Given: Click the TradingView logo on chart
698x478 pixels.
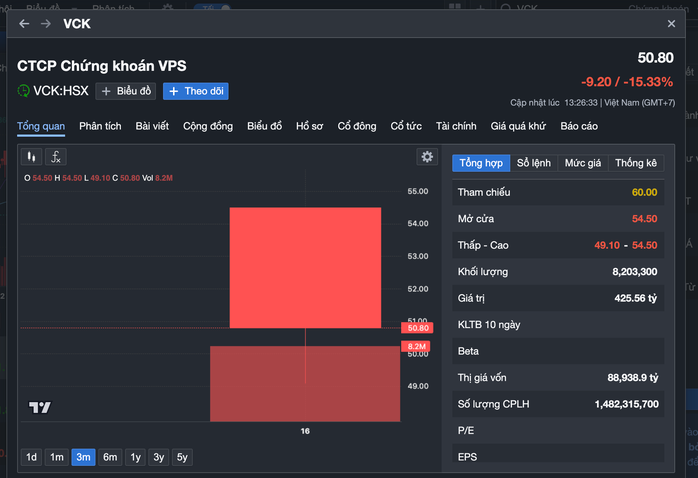Looking at the screenshot, I should (x=40, y=407).
